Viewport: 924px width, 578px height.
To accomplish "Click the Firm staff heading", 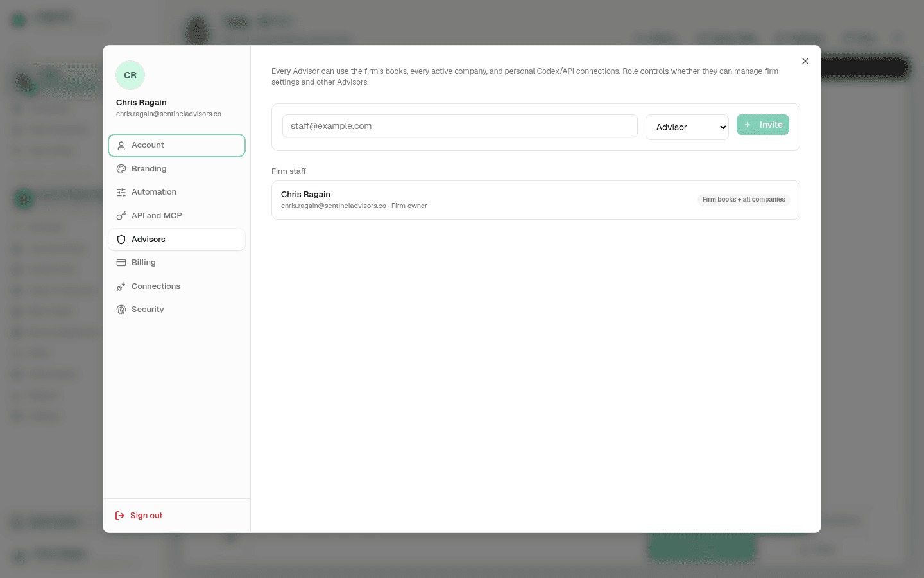I will [289, 171].
